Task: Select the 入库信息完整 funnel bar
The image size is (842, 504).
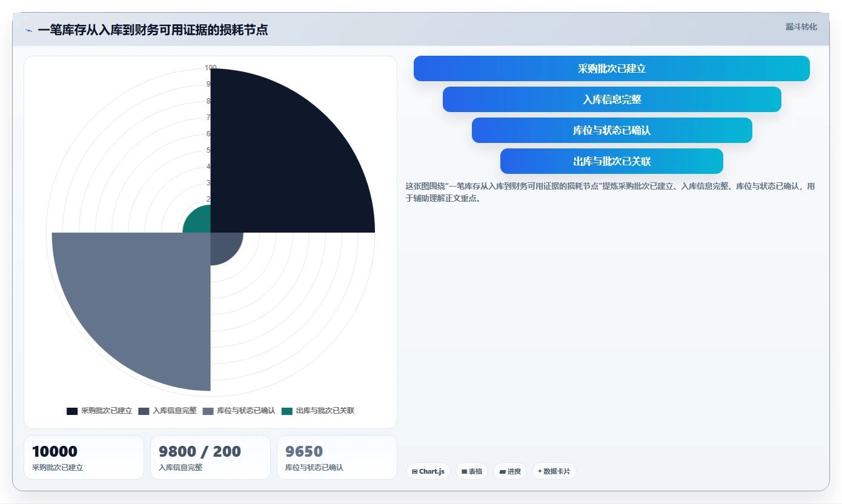Action: coord(612,99)
